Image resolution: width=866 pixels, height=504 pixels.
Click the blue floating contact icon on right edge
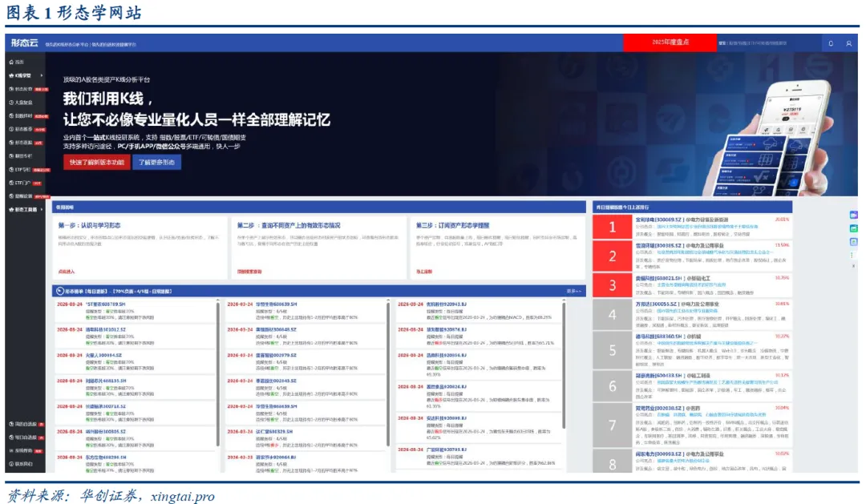853,241
